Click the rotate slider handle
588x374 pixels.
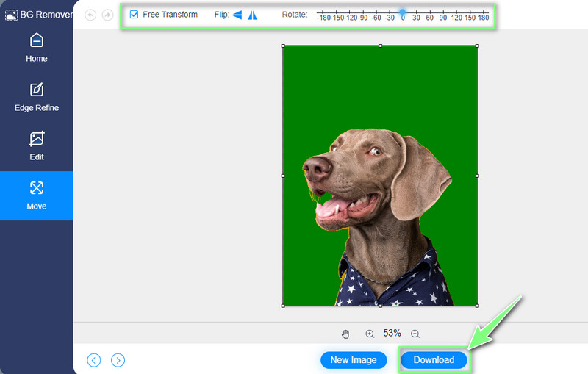[x=402, y=12]
